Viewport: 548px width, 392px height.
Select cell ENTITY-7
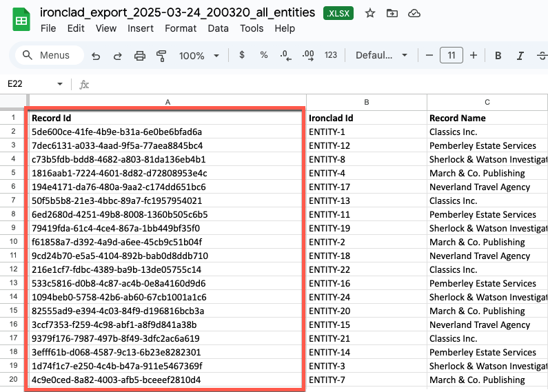pyautogui.click(x=367, y=380)
